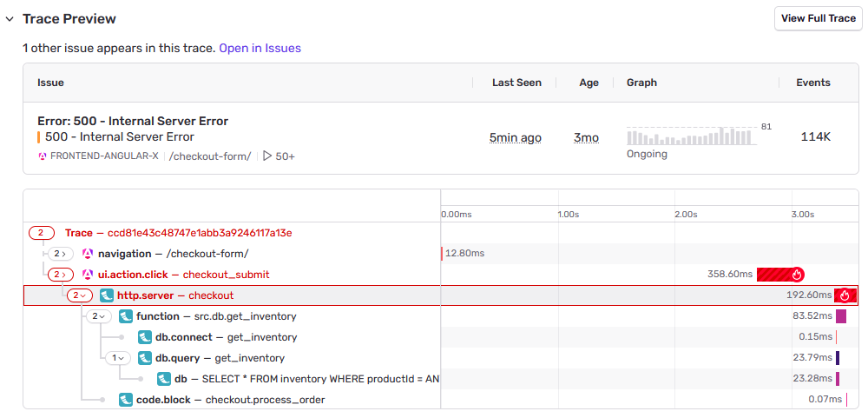The width and height of the screenshot is (868, 418).
Task: Click the 23.28ms magenta span bar
Action: tap(838, 379)
